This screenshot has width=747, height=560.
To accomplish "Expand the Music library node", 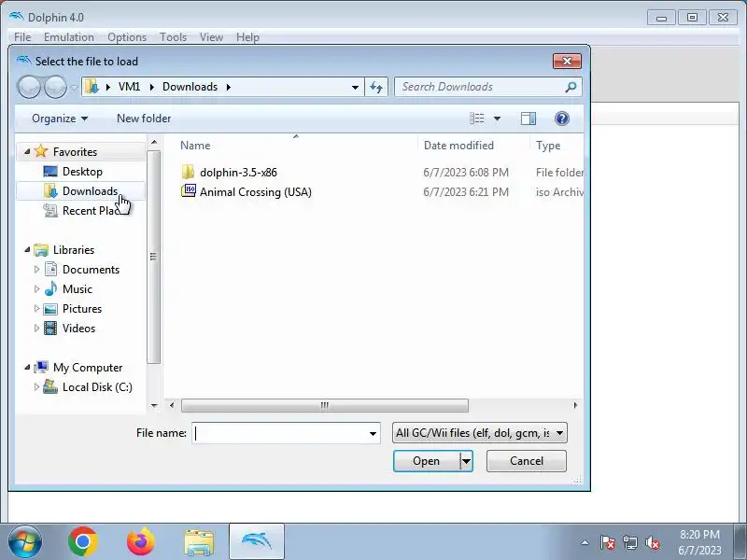I will click(36, 288).
